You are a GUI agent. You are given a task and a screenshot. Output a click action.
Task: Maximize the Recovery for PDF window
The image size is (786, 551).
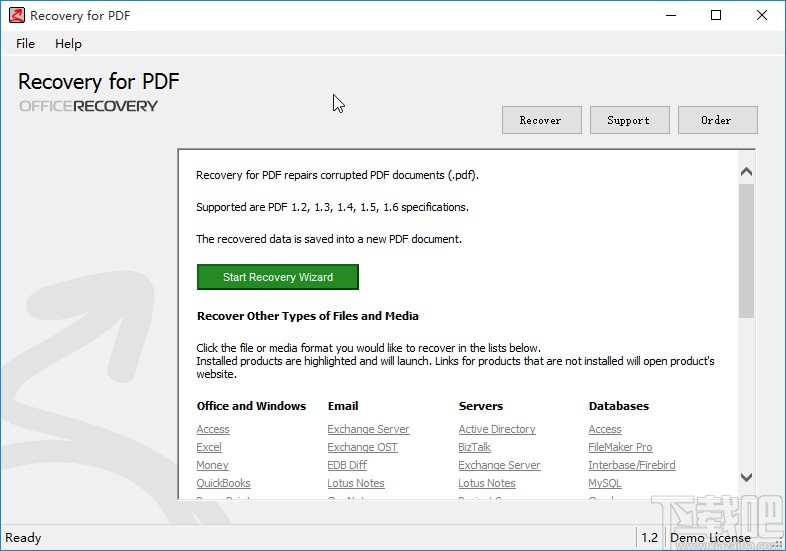pos(716,16)
